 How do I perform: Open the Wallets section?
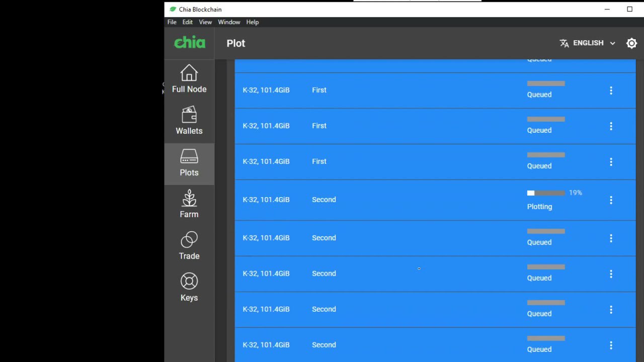pyautogui.click(x=189, y=121)
